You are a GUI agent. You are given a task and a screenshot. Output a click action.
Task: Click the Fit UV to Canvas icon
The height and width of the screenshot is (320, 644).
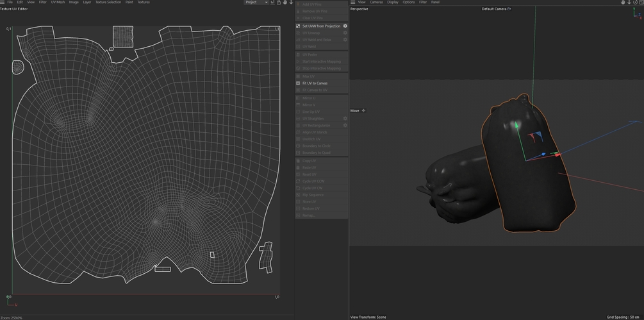coord(298,83)
